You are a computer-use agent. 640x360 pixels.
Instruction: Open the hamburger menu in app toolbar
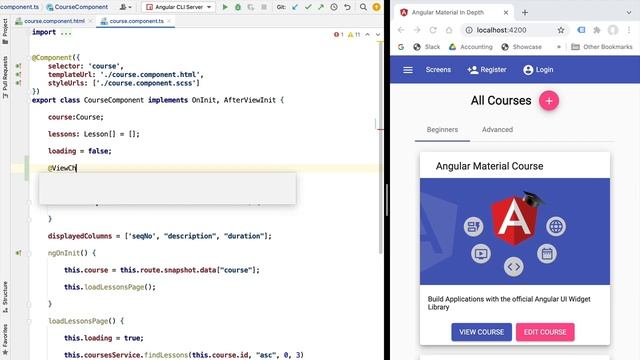click(x=408, y=70)
